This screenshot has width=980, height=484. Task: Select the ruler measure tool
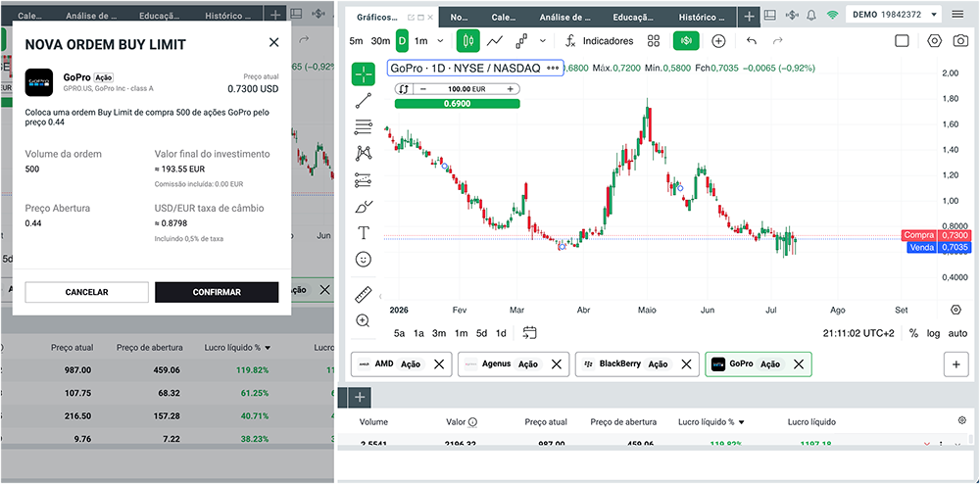click(364, 294)
